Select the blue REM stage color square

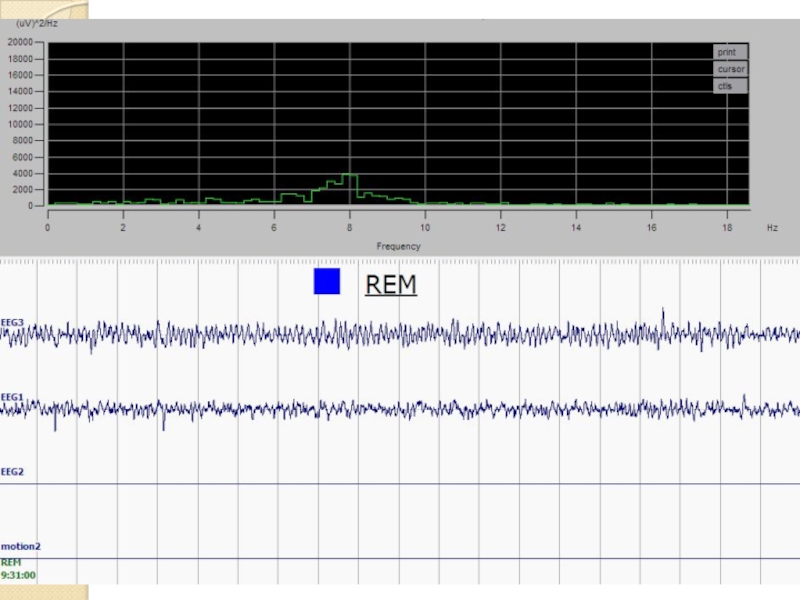tap(327, 281)
